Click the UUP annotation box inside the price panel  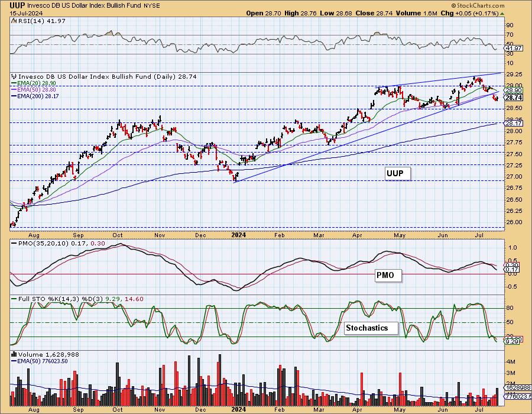point(398,173)
